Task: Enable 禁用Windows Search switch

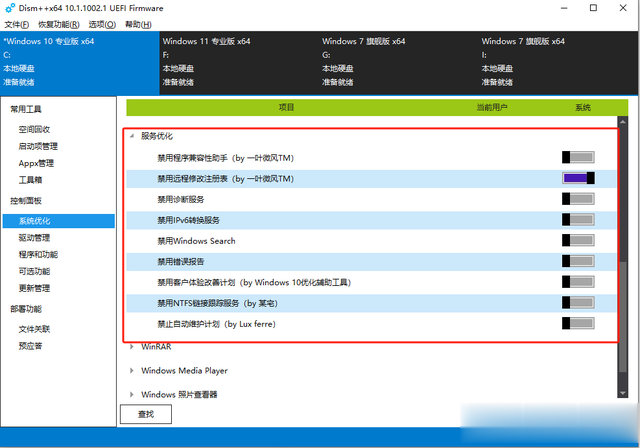Action: (578, 240)
